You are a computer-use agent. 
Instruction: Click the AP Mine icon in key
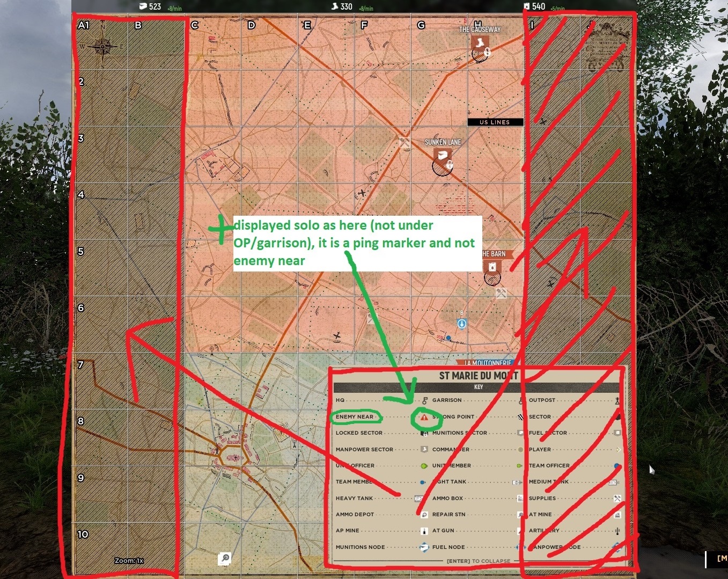tap(424, 531)
